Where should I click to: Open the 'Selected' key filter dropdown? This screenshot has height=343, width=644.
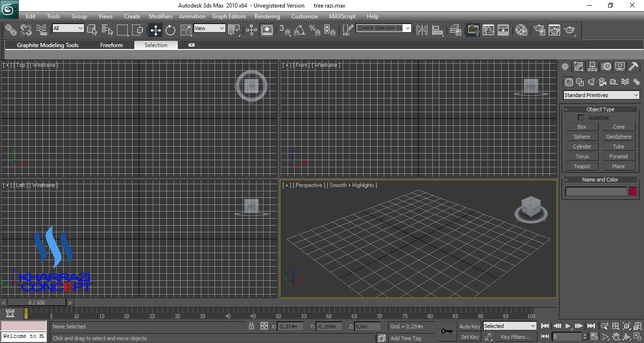tap(510, 326)
